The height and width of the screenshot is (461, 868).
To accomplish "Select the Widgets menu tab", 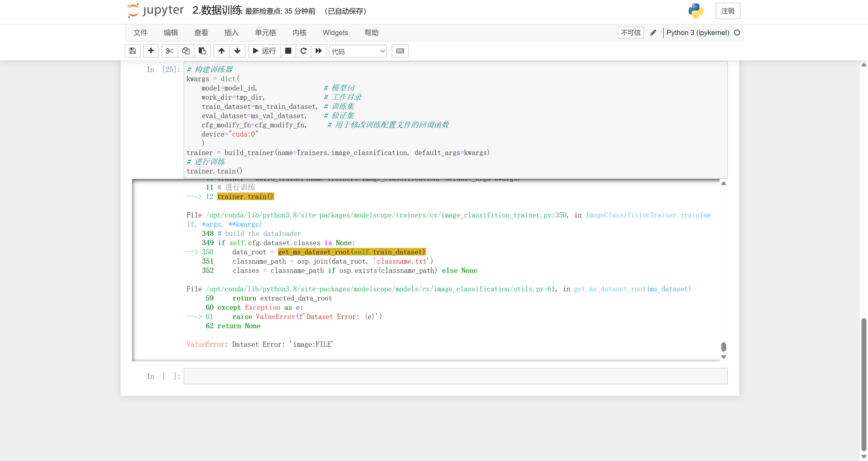I will coord(335,33).
